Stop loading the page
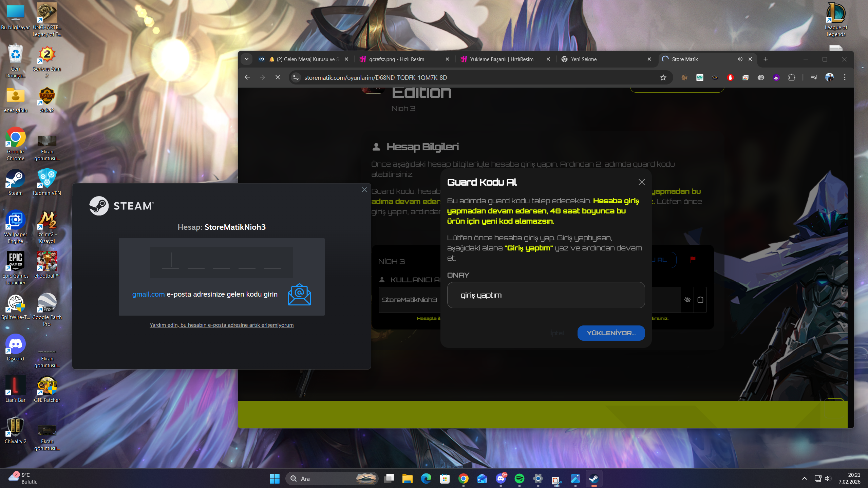 pos(278,77)
